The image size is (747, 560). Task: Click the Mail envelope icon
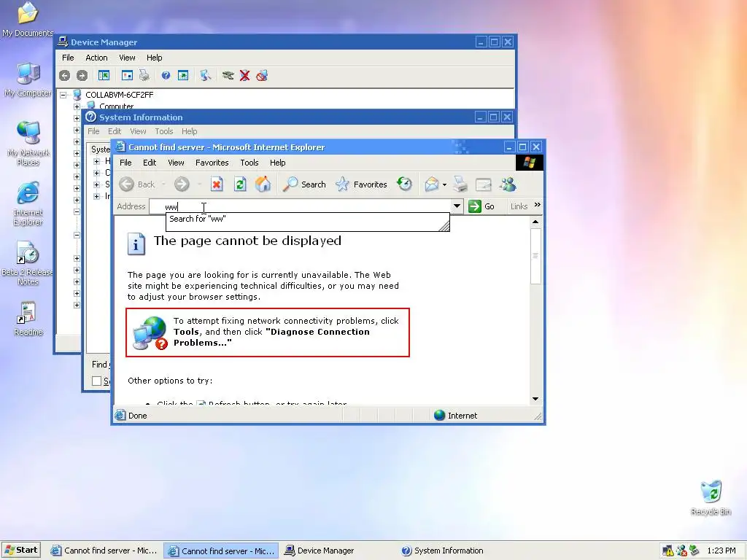tap(432, 184)
